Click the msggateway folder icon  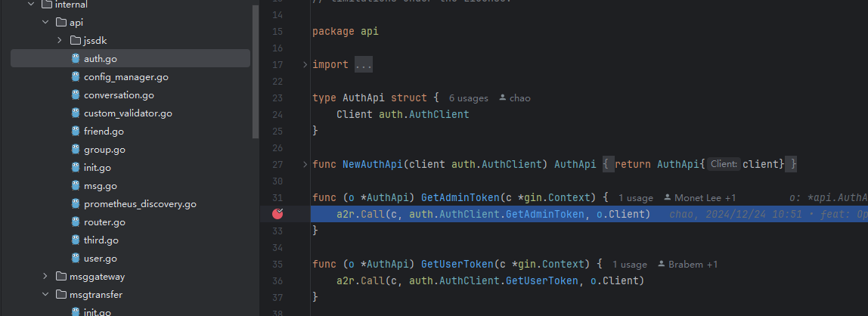(x=61, y=277)
